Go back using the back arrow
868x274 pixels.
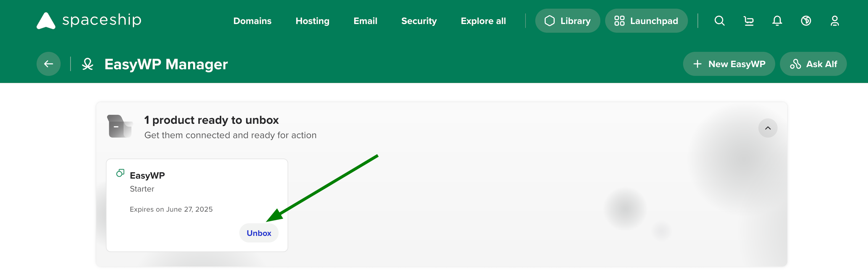pyautogui.click(x=48, y=64)
